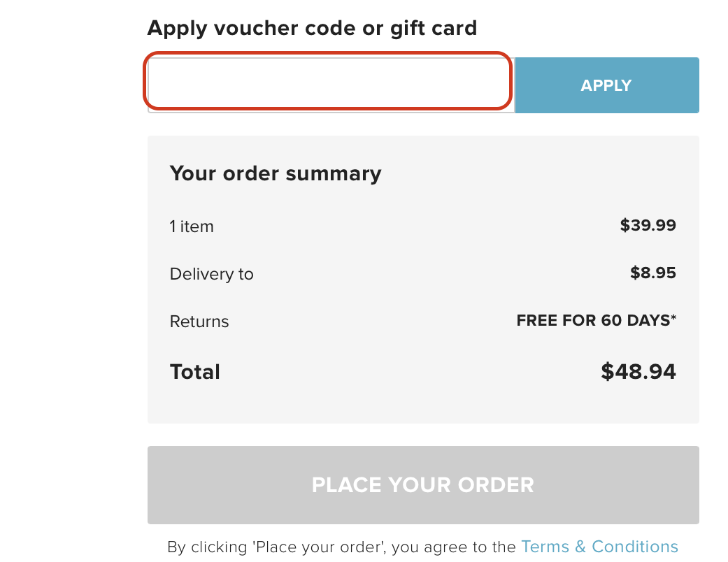Select the '1 item' row label
This screenshot has height=562, width=728.
pyautogui.click(x=192, y=226)
